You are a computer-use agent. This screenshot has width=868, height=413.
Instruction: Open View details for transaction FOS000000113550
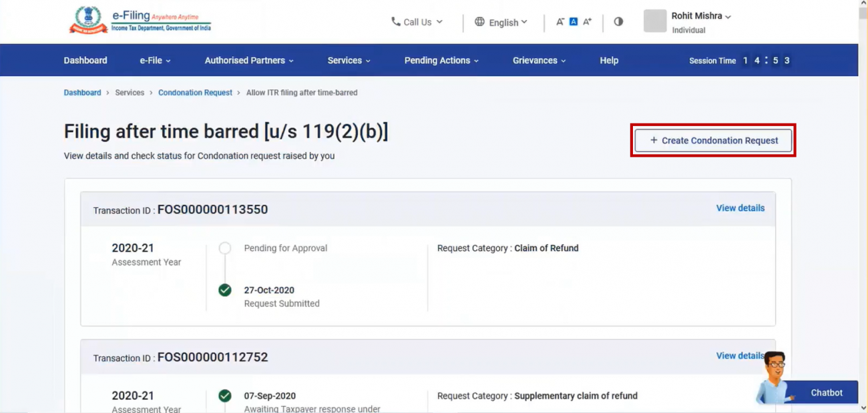(x=740, y=208)
